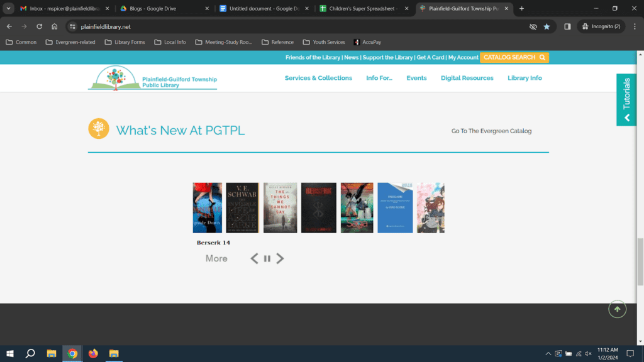Click More under the carousel
Image resolution: width=644 pixels, height=362 pixels.
(x=216, y=258)
